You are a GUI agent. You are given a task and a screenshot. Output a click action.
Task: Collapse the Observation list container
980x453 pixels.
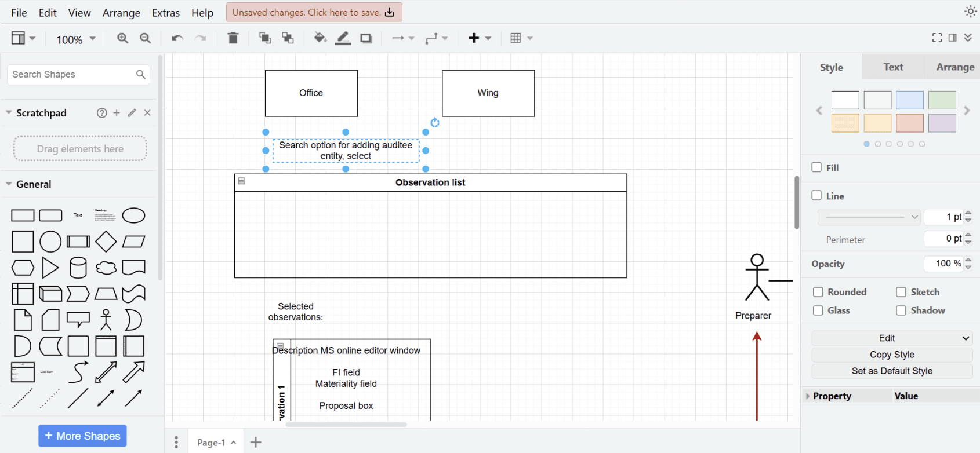pos(242,181)
